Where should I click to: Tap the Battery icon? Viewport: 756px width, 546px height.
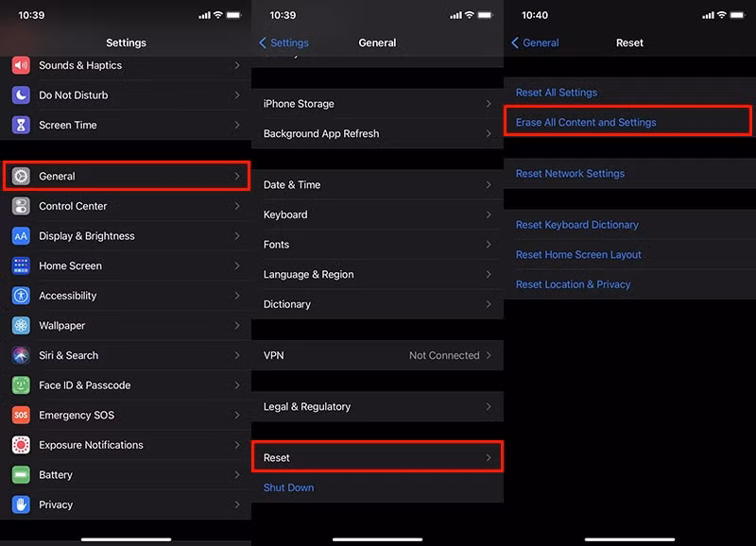point(21,475)
